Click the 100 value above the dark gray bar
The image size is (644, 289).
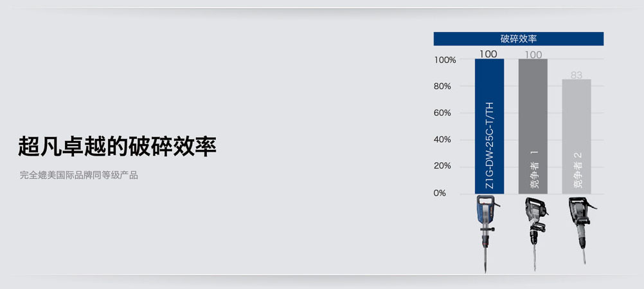click(533, 55)
